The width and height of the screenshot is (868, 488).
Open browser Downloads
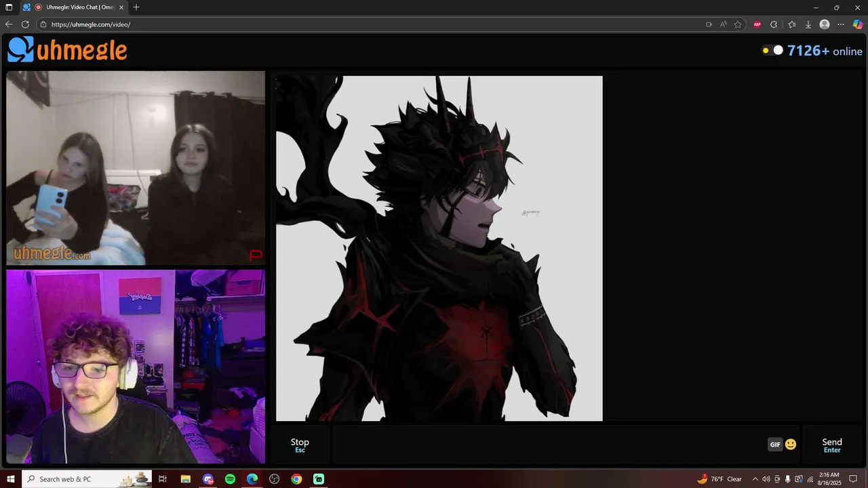[808, 24]
